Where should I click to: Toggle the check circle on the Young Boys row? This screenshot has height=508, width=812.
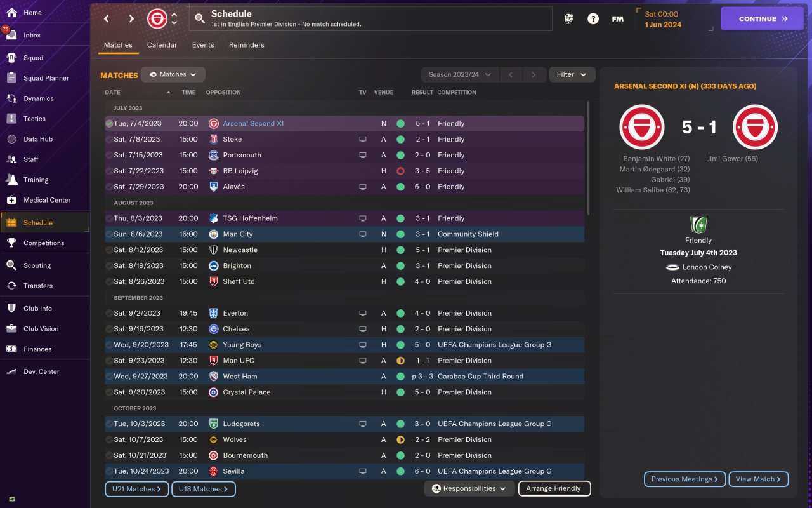109,345
